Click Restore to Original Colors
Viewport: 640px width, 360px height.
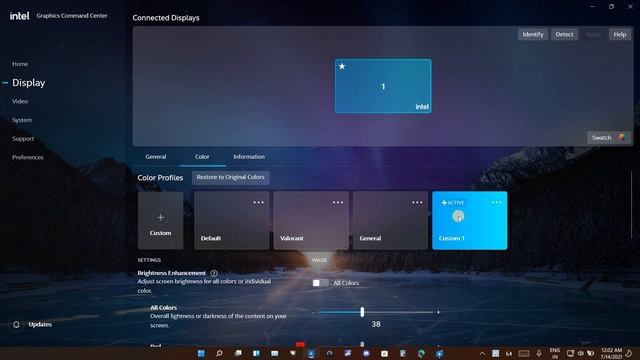(231, 177)
